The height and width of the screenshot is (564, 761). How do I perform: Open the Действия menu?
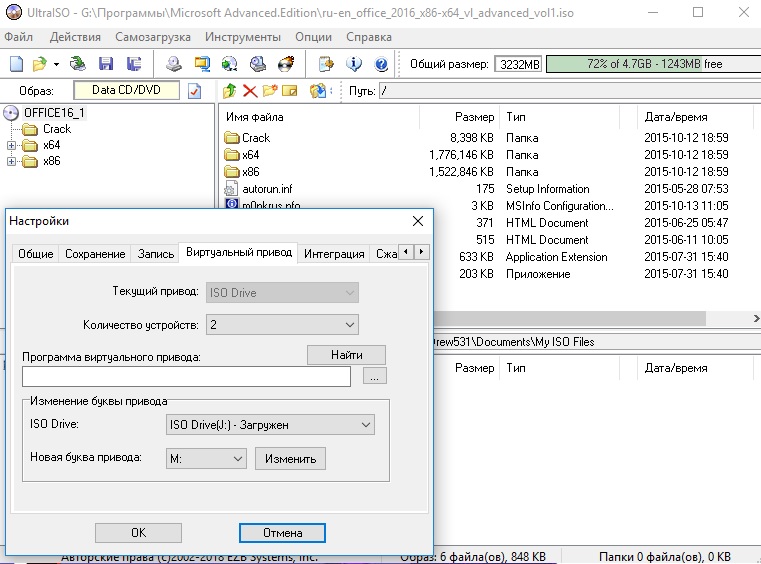point(75,37)
